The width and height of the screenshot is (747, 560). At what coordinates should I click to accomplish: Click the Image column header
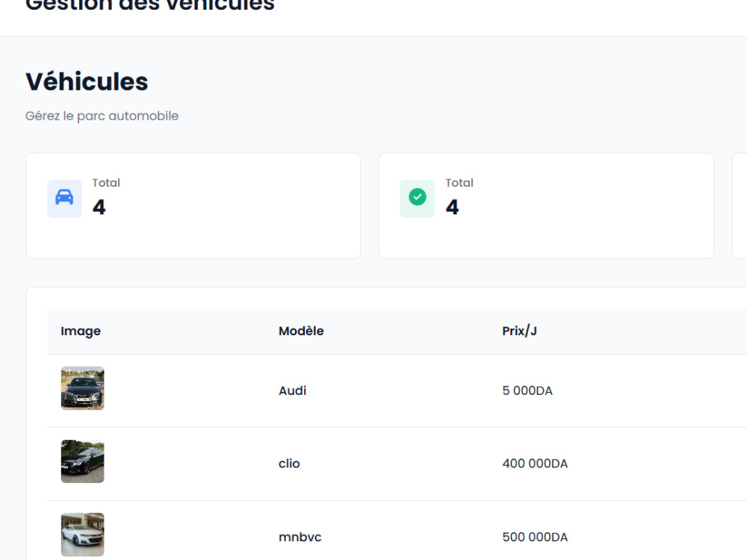81,331
